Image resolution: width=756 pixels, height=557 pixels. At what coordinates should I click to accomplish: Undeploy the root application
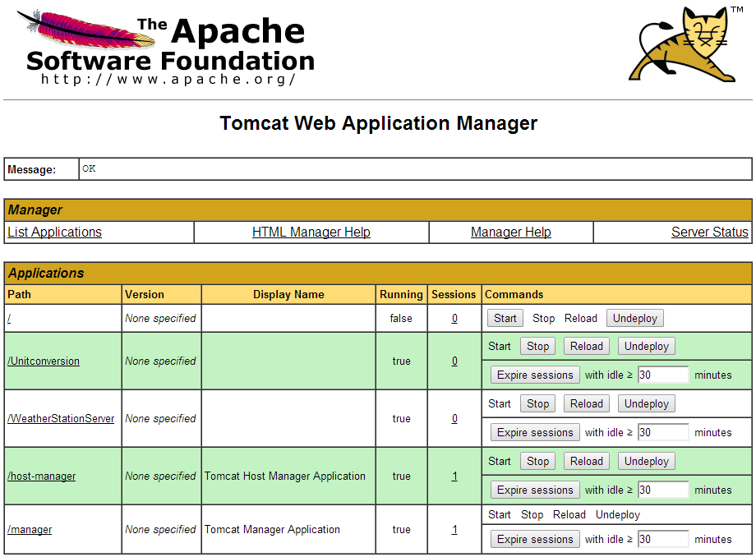click(x=634, y=318)
